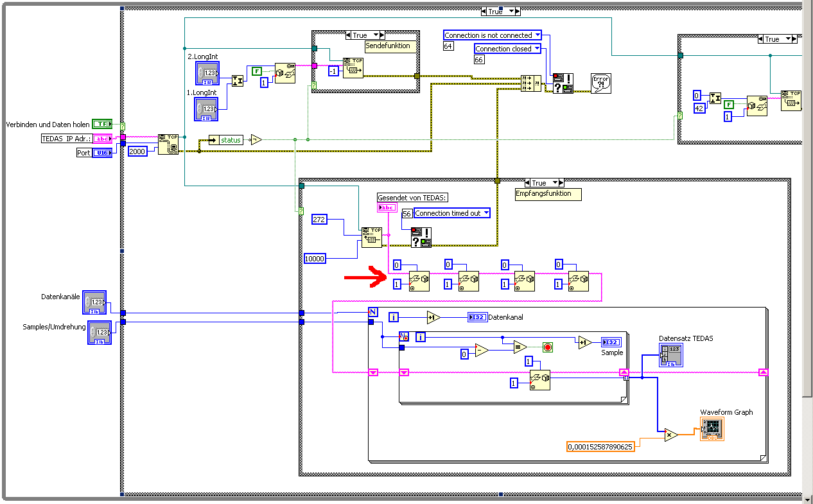Screen dimensions: 813x504
Task: Select Increment node feeding Sample
Action: tap(584, 342)
